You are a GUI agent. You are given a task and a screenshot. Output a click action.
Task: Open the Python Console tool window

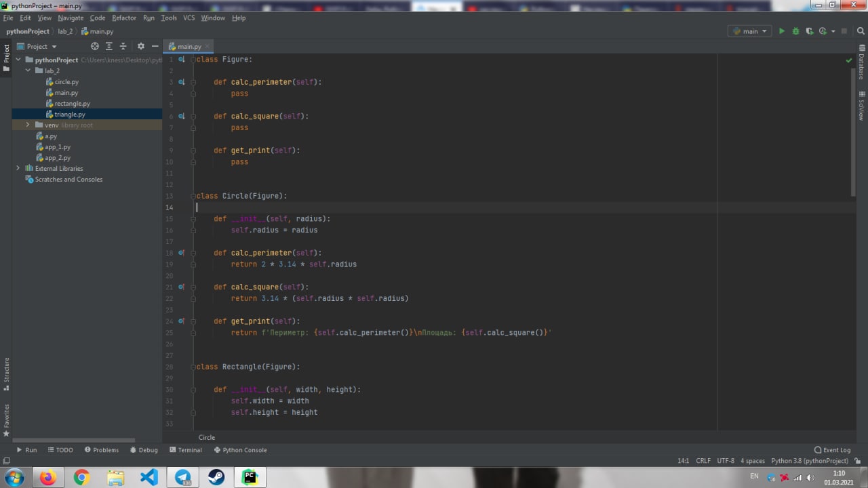point(240,450)
